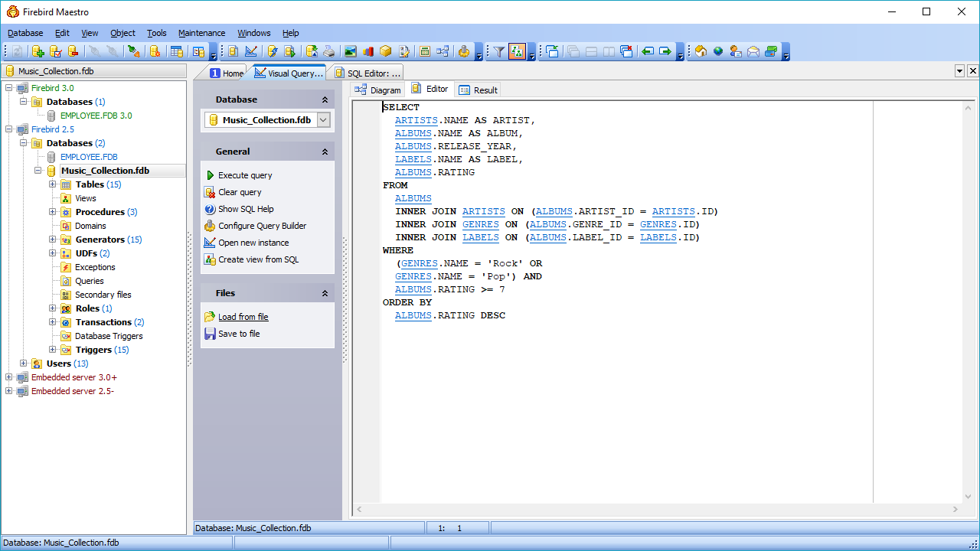The image size is (980, 551).
Task: Click the envelope mail icon in toolbar
Action: point(753,51)
